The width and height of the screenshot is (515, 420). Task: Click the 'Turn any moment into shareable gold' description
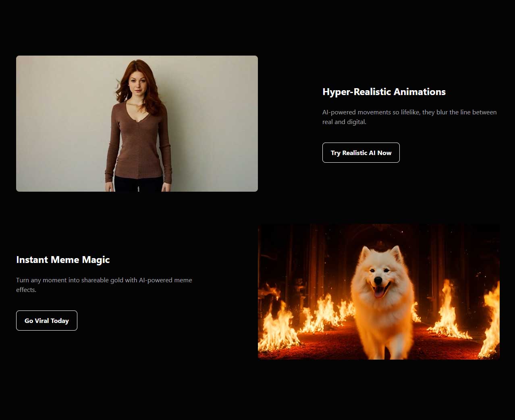[104, 285]
